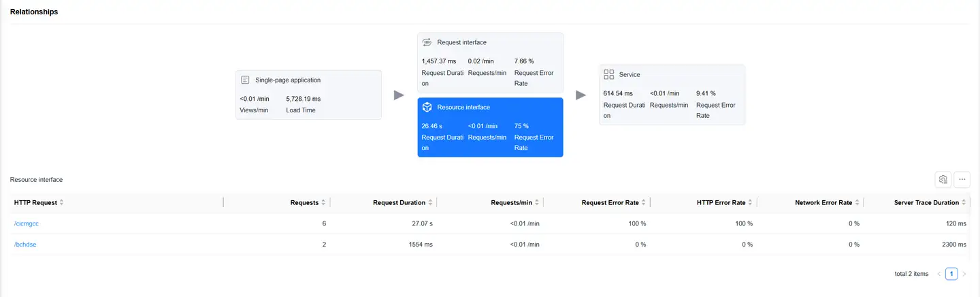Click the Request interface icon
Viewport: 980px width, 297px height.
pos(427,42)
